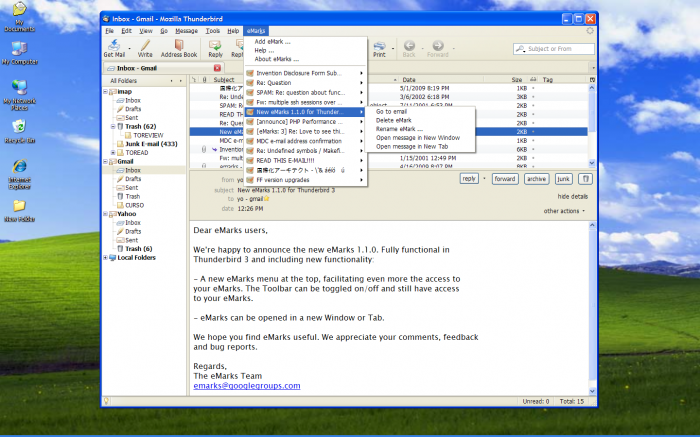The image size is (700, 437).
Task: Select the Trash (6) folder under Yahoo
Action: [x=138, y=249]
